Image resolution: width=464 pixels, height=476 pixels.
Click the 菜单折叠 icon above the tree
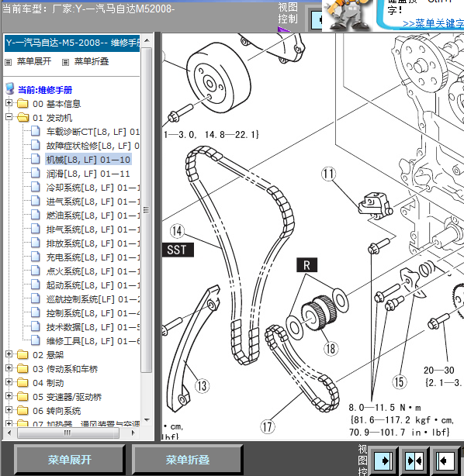pyautogui.click(x=65, y=62)
